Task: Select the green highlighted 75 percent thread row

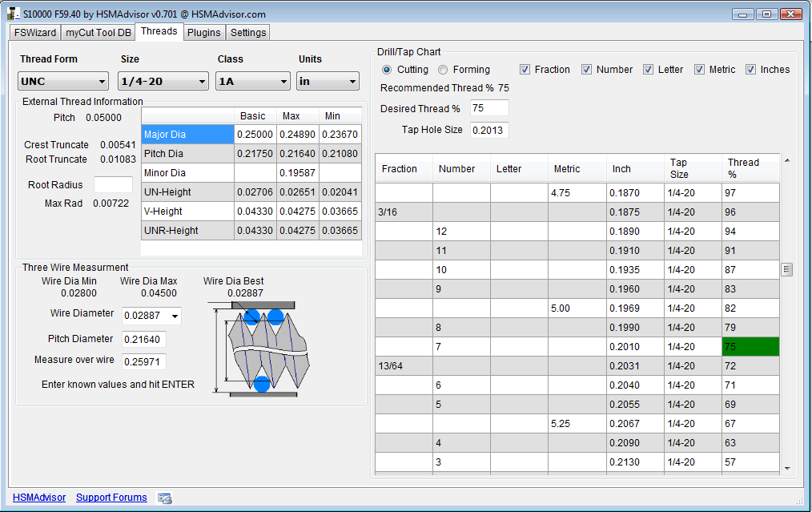Action: (x=749, y=346)
